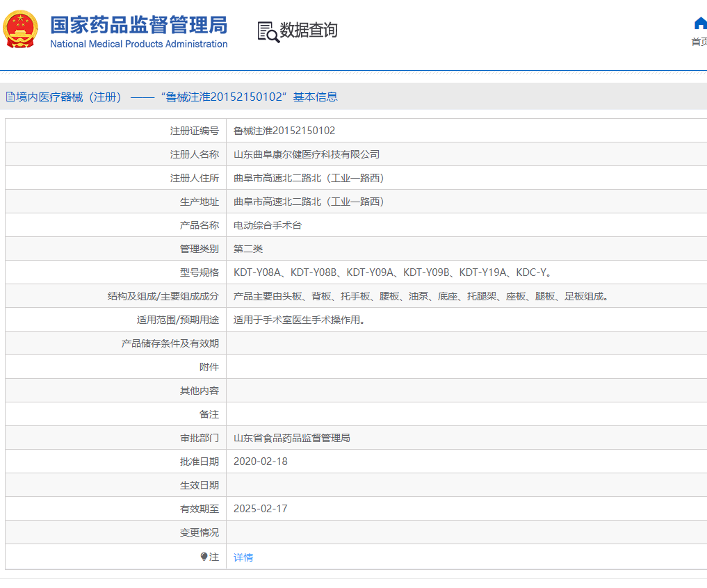The height and width of the screenshot is (588, 707).
Task: Click expiry date 2025-02-17
Action: [261, 509]
